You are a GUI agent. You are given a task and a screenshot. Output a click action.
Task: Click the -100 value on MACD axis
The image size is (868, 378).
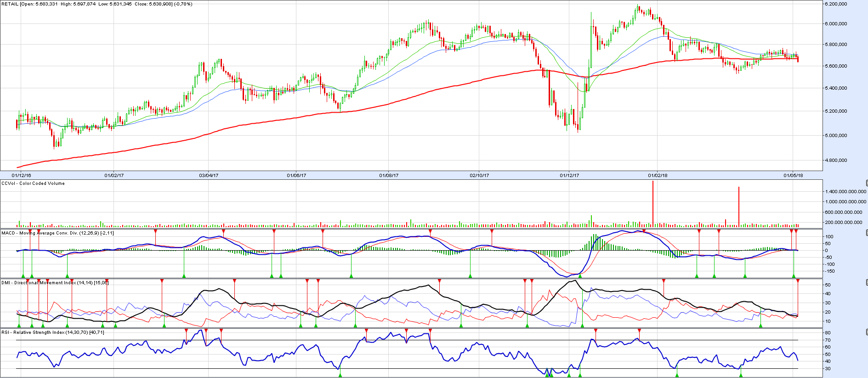point(830,264)
